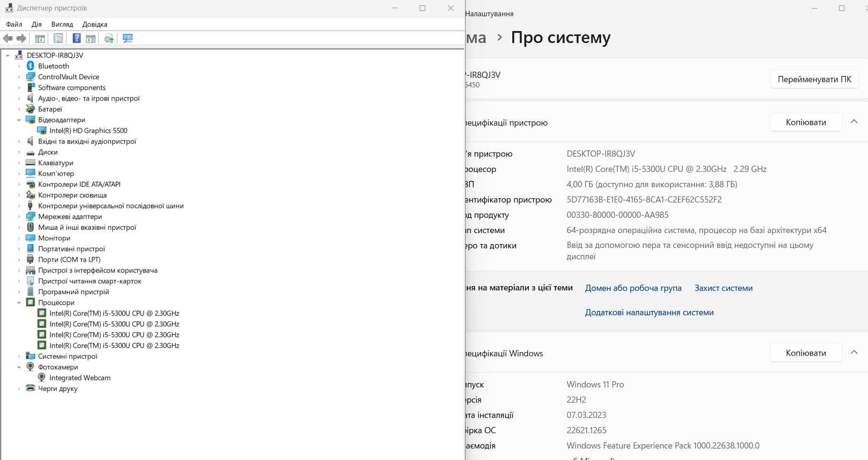Click the Порти (COM та LPT) icon
The height and width of the screenshot is (460, 868).
point(31,259)
